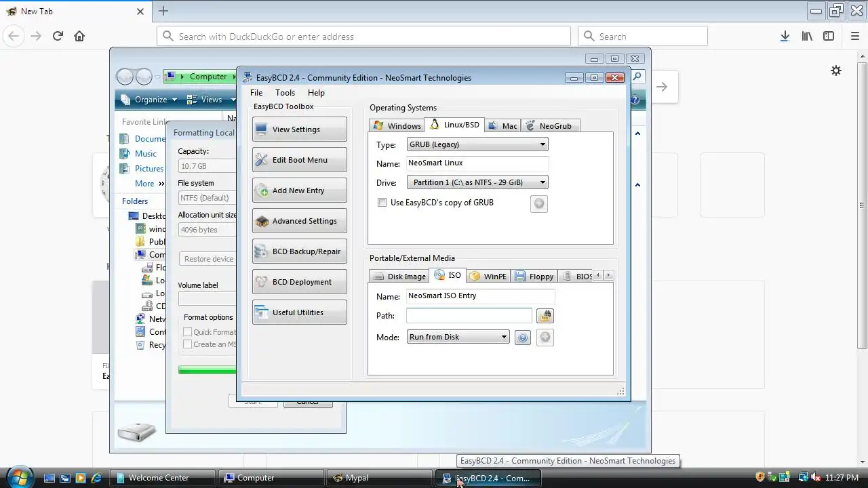
Task: Toggle the browser sidebar icon
Action: [x=829, y=37]
